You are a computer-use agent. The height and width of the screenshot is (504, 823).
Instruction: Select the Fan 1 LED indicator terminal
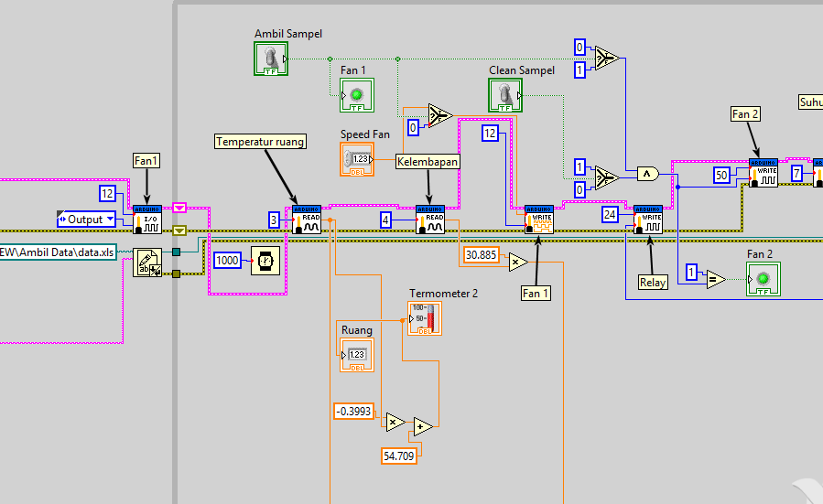pyautogui.click(x=357, y=95)
